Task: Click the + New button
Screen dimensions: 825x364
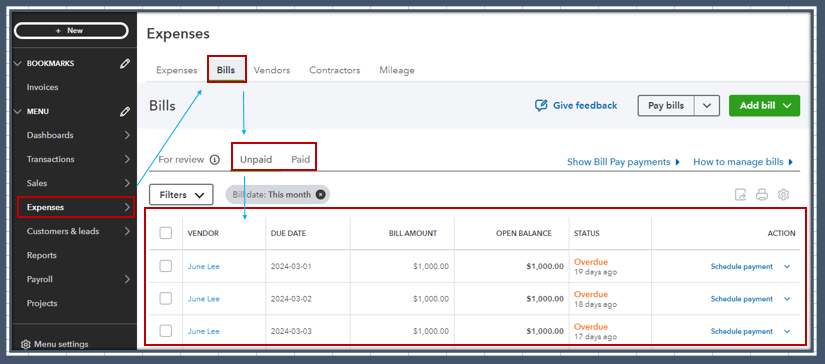Action: click(71, 31)
